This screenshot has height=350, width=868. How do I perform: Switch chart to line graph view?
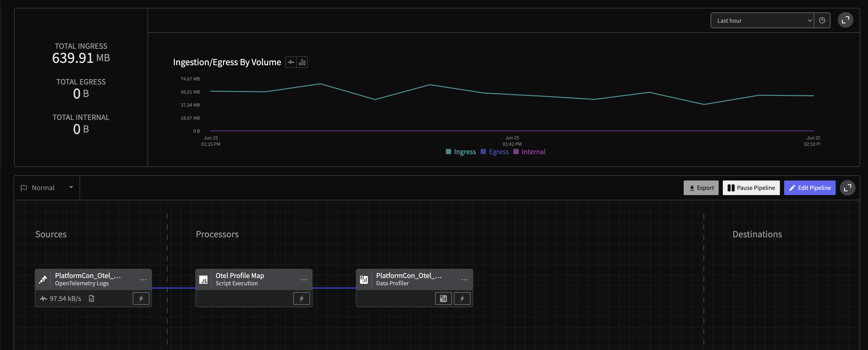291,62
